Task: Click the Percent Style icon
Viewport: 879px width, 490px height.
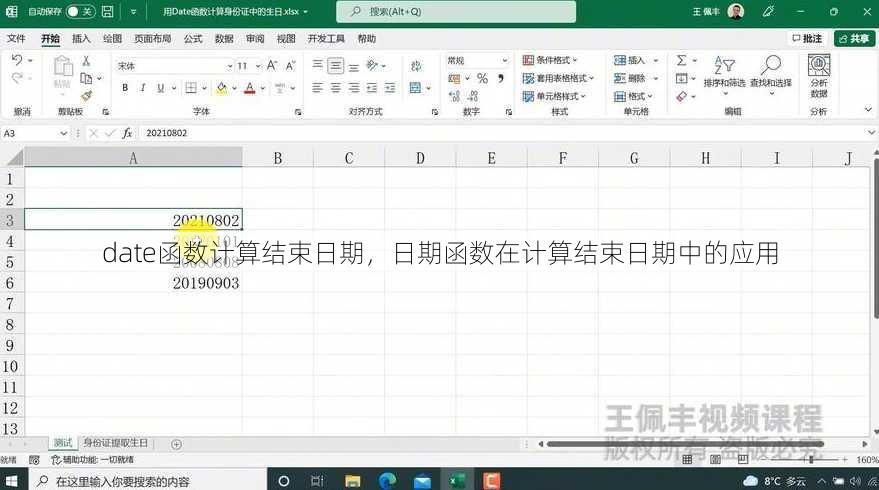Action: 483,78
